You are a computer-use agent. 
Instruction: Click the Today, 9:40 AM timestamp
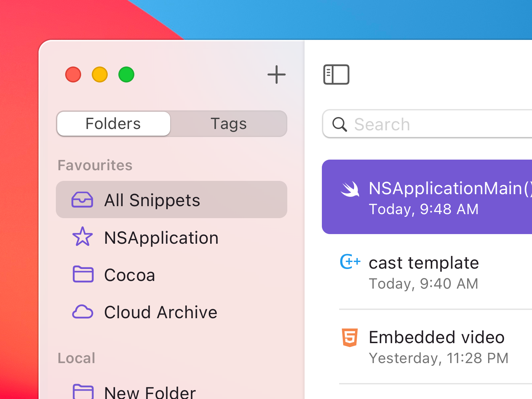point(424,284)
